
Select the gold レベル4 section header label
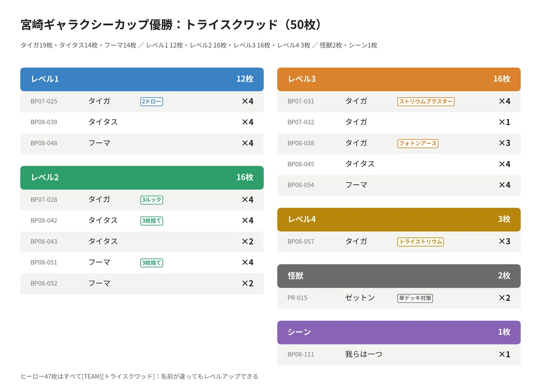[x=302, y=219]
